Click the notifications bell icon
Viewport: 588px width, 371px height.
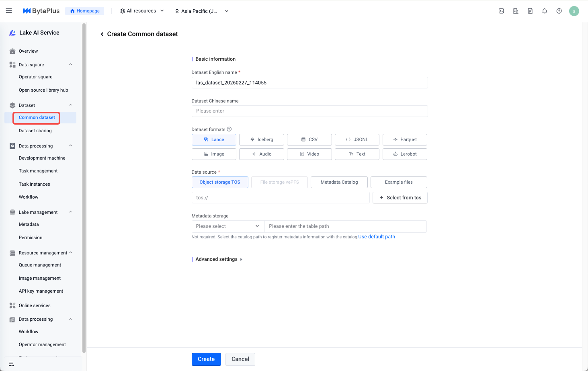click(545, 11)
